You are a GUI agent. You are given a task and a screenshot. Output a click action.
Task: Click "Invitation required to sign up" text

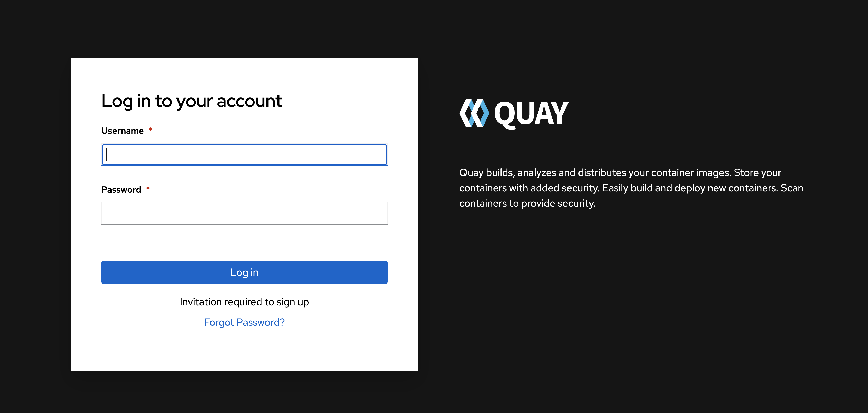point(244,302)
